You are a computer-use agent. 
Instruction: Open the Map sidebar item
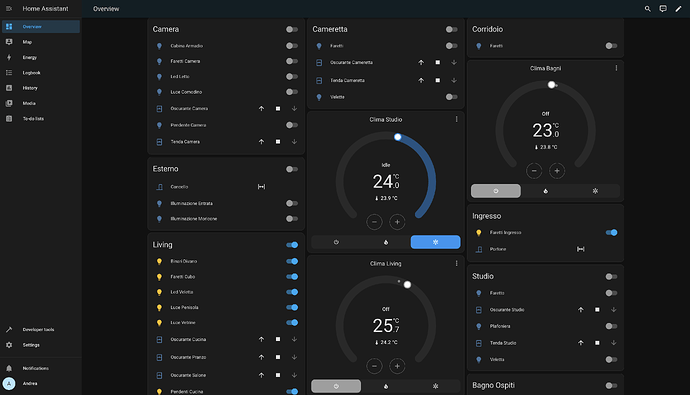pyautogui.click(x=41, y=42)
